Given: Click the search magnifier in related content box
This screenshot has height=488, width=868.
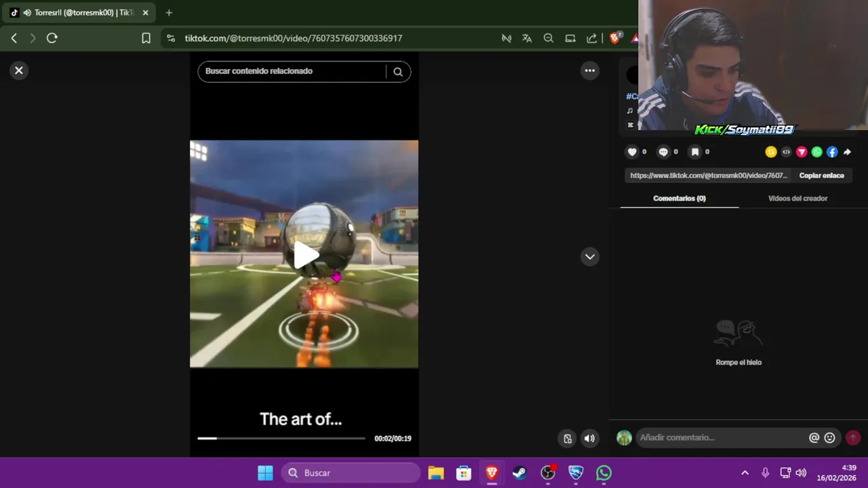Looking at the screenshot, I should pyautogui.click(x=398, y=72).
